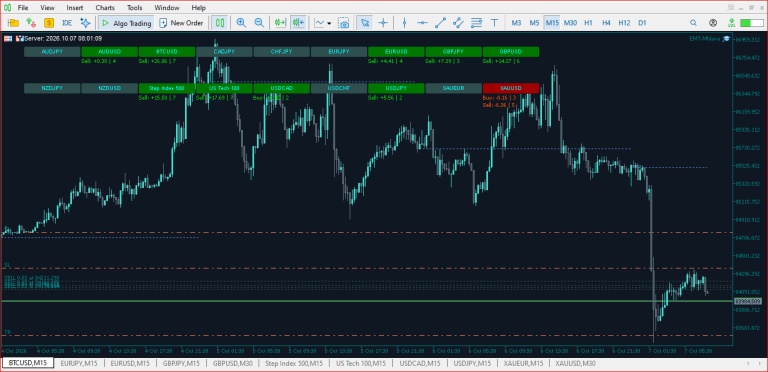Switch to the US Tech 100,M15 tab

click(361, 363)
